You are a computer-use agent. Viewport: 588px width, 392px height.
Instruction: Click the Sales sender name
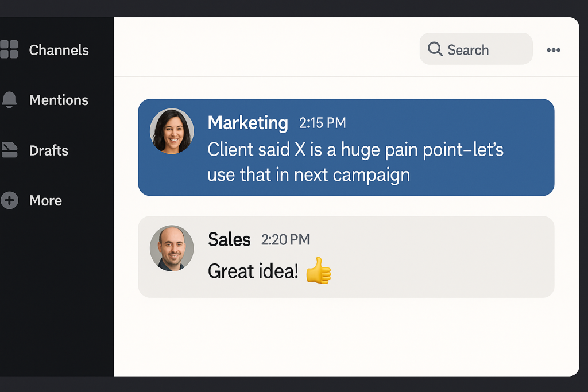(229, 239)
